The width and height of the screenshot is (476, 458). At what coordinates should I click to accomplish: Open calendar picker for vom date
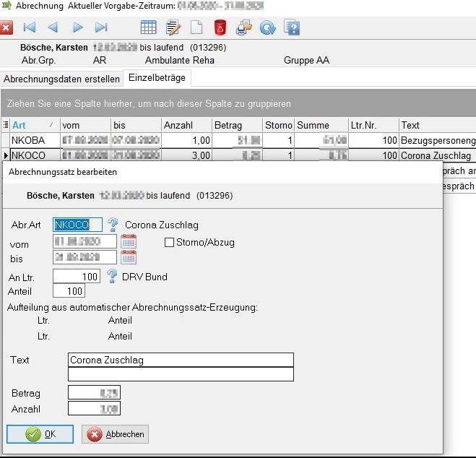[x=129, y=242]
